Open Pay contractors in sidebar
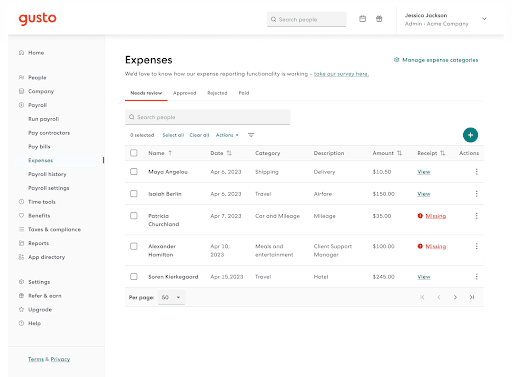The image size is (512, 377). point(49,133)
